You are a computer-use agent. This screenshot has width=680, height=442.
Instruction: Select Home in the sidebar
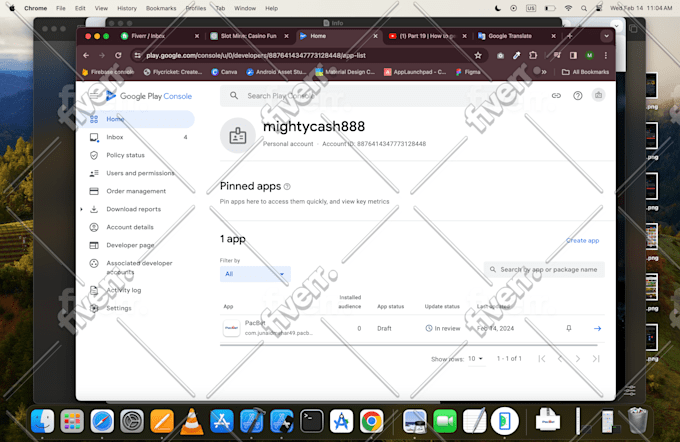click(138, 119)
